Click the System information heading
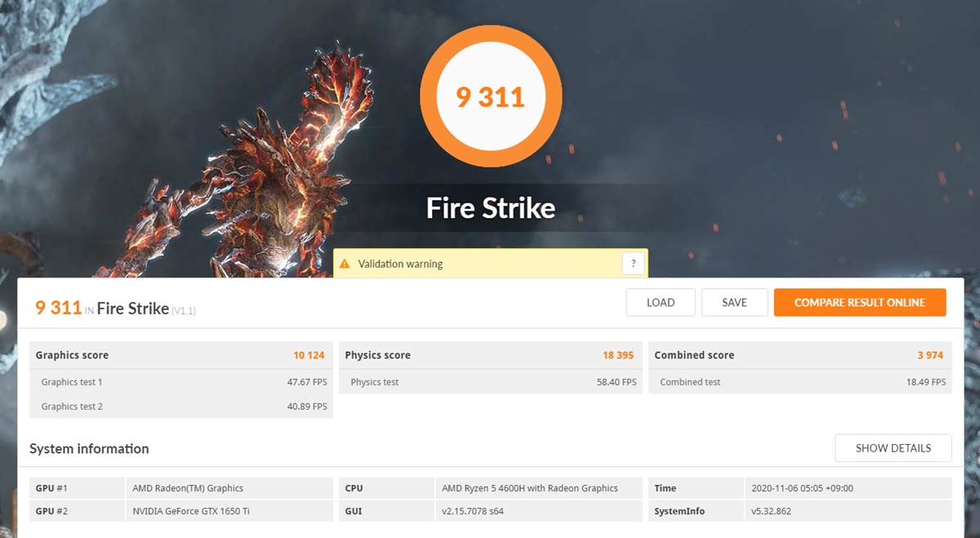 [x=89, y=448]
